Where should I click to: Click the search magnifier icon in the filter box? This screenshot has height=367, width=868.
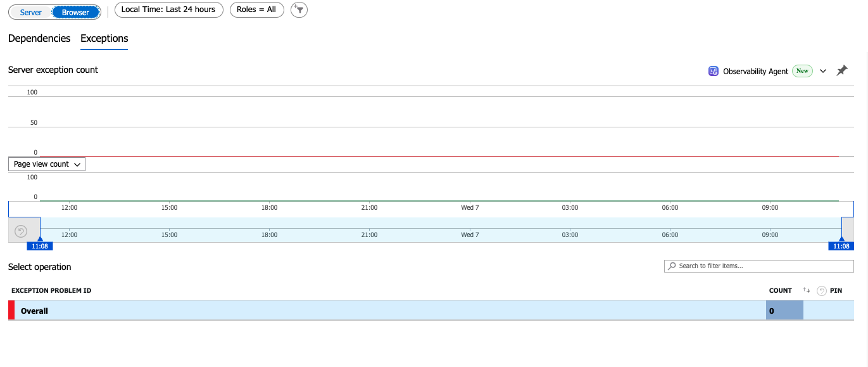pyautogui.click(x=672, y=266)
